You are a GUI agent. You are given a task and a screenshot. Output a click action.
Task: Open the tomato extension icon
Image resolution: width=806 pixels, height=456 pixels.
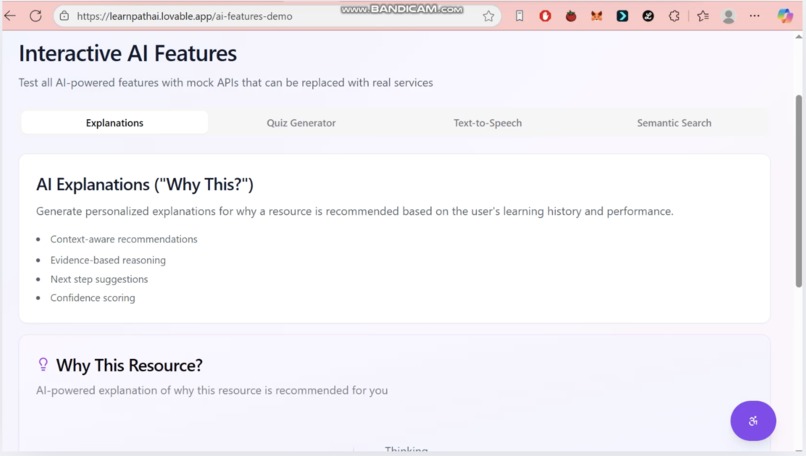(571, 16)
